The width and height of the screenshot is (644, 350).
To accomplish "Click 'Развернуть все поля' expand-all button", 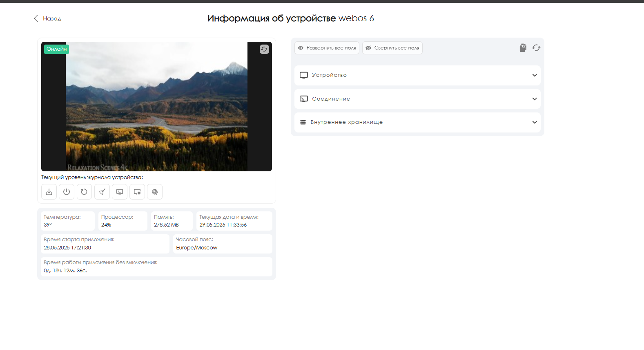I will (327, 48).
